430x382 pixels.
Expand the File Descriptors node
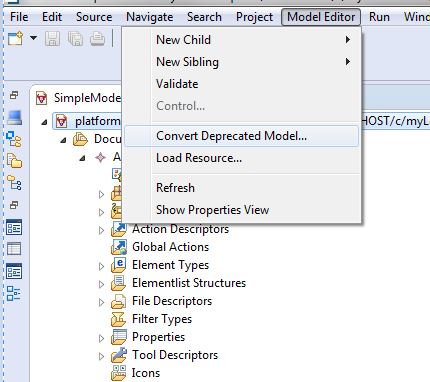[101, 302]
